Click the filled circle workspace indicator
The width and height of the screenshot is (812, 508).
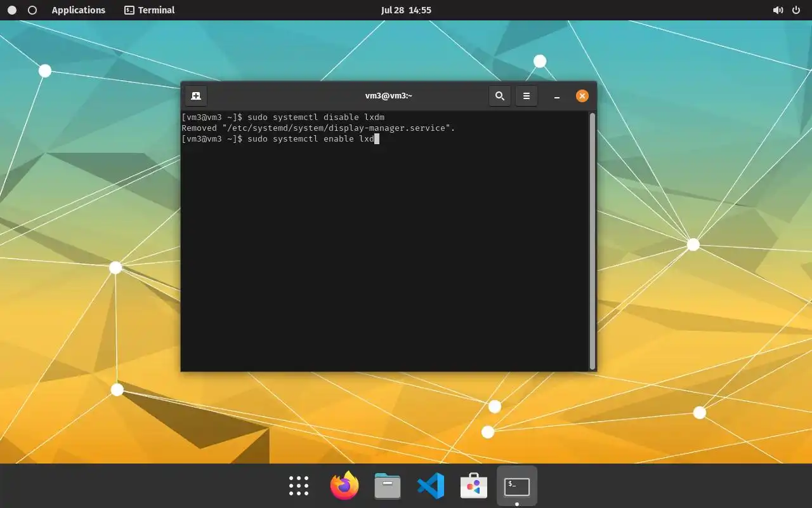point(12,10)
